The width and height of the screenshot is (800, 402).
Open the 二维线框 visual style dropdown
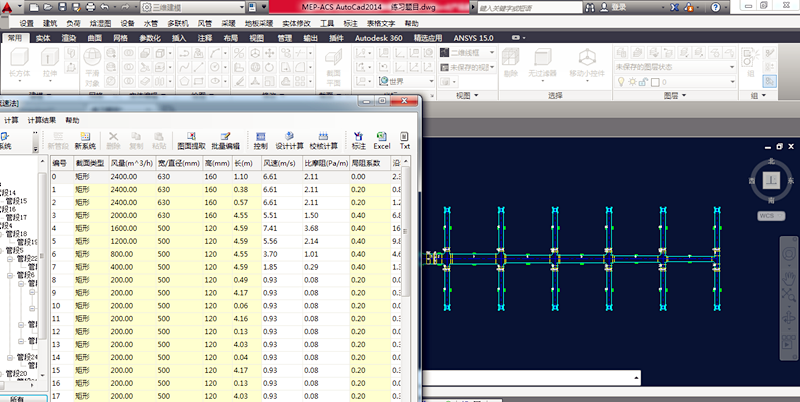(467, 52)
